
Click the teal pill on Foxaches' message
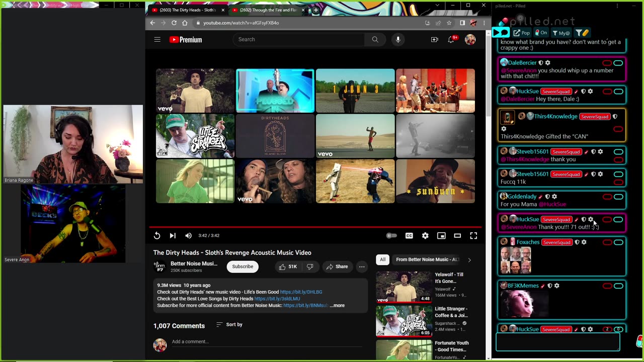point(618,242)
